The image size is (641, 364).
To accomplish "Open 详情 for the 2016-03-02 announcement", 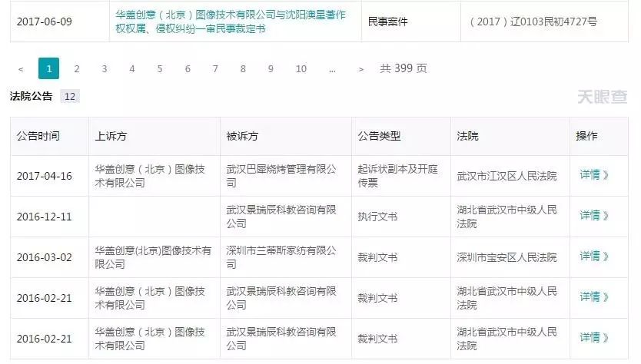I will pyautogui.click(x=594, y=256).
